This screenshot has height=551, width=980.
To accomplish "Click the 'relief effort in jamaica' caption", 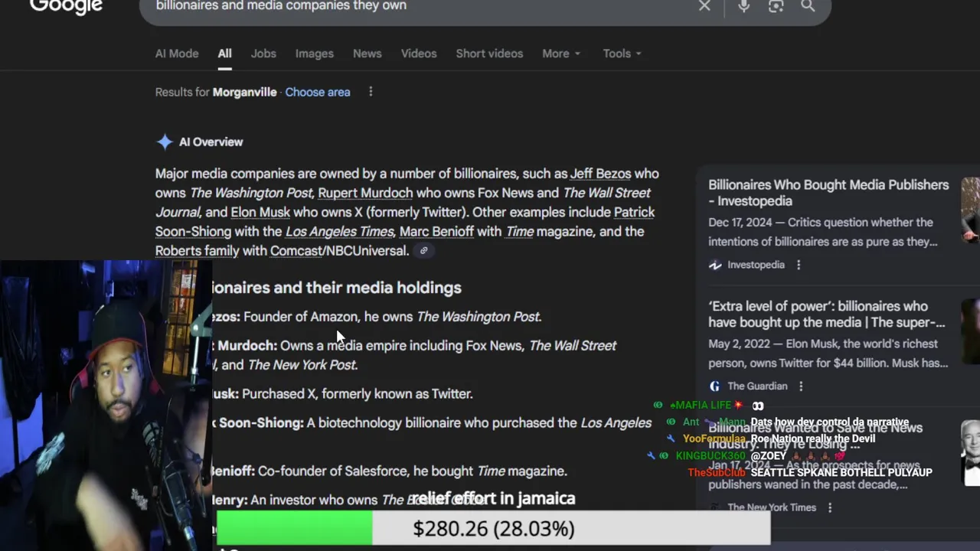I will pos(495,498).
